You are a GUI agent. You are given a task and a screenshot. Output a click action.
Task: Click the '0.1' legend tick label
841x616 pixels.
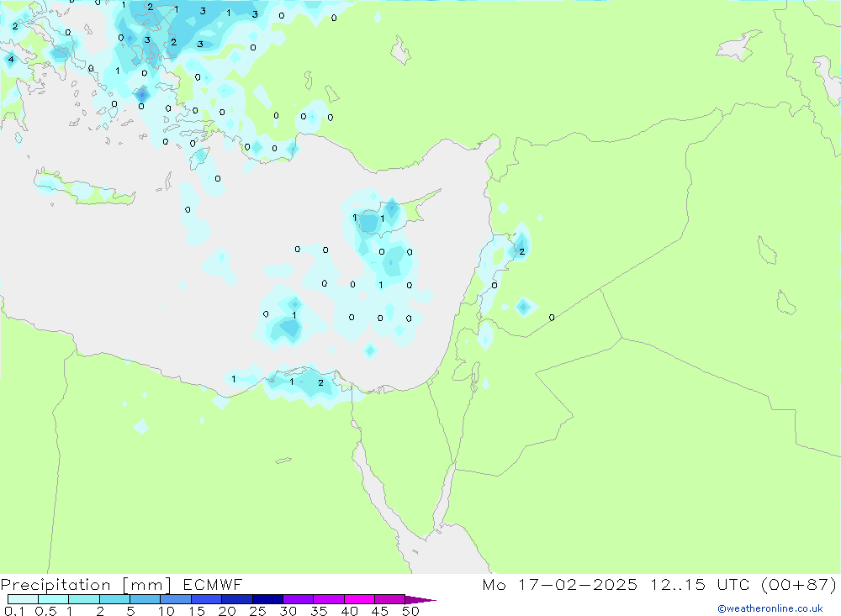click(13, 611)
